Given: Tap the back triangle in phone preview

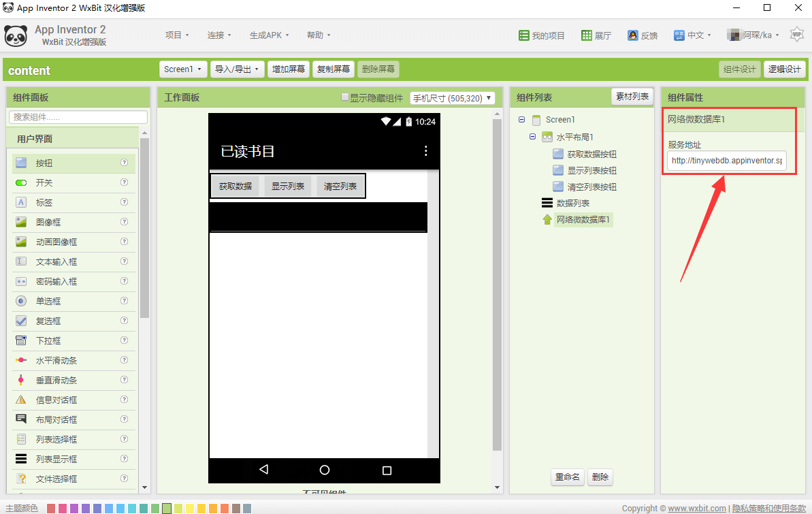Looking at the screenshot, I should 263,470.
